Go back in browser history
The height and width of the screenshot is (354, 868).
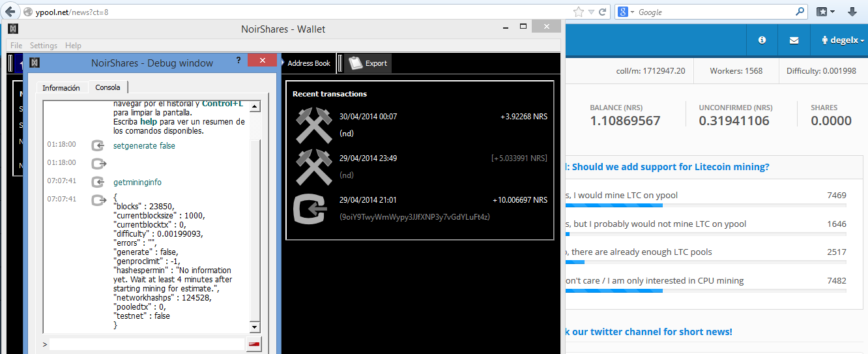coord(9,12)
